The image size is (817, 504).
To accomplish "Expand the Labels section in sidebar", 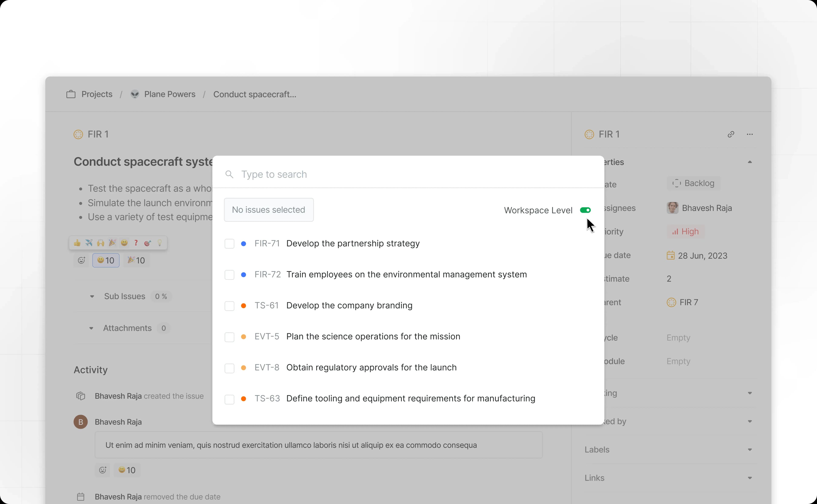I will [x=750, y=450].
